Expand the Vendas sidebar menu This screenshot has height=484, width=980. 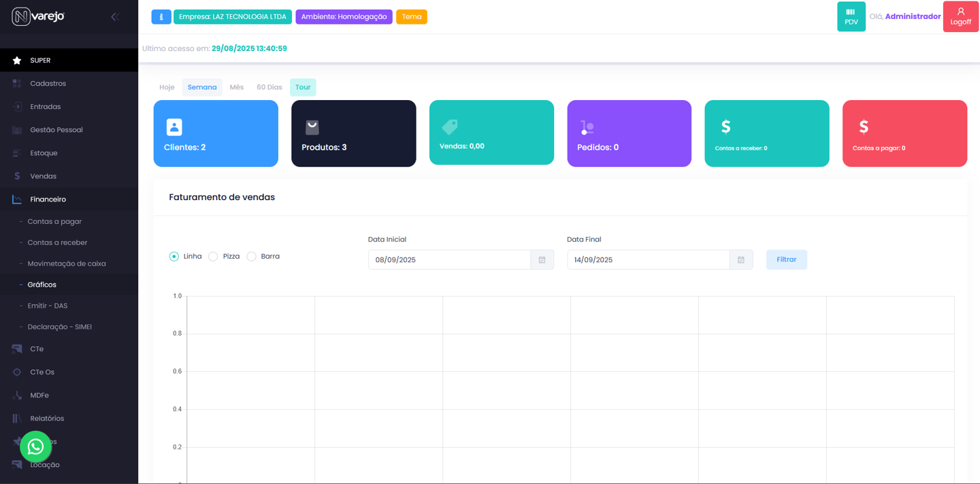click(x=69, y=176)
